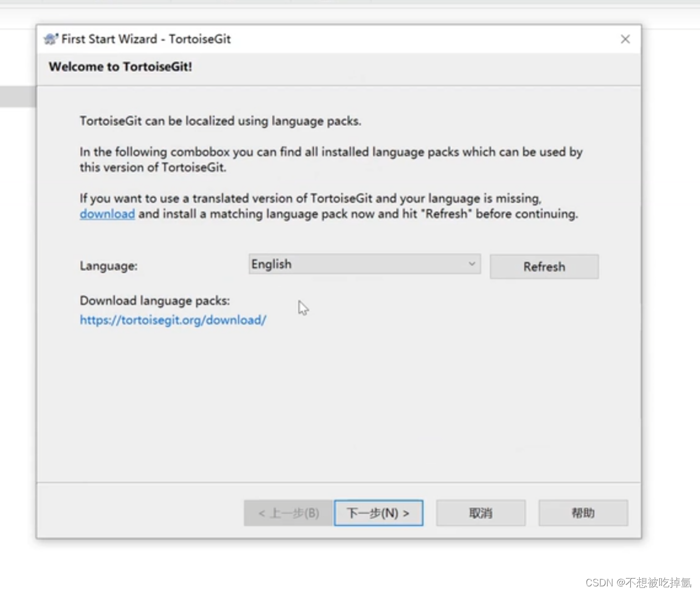Screen dimensions: 700x593
Task: Open help with the 帮助 button
Action: 583,513
